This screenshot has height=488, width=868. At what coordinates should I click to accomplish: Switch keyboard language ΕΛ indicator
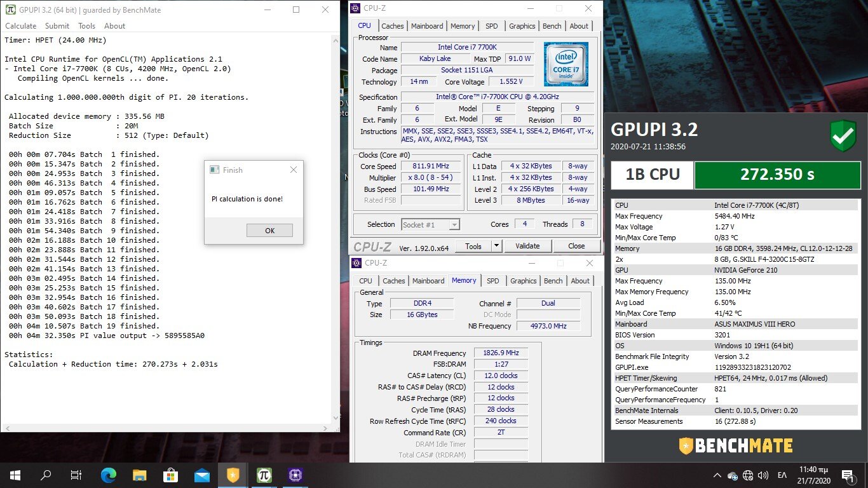[x=782, y=475]
